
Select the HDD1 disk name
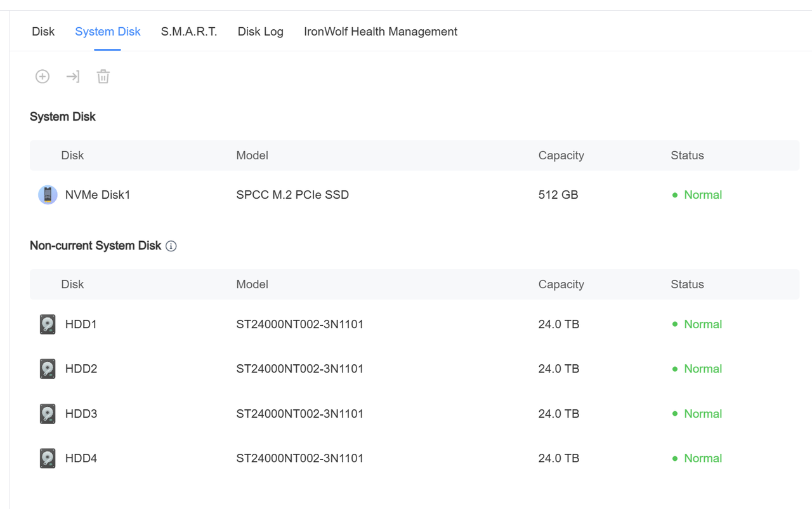click(x=81, y=324)
